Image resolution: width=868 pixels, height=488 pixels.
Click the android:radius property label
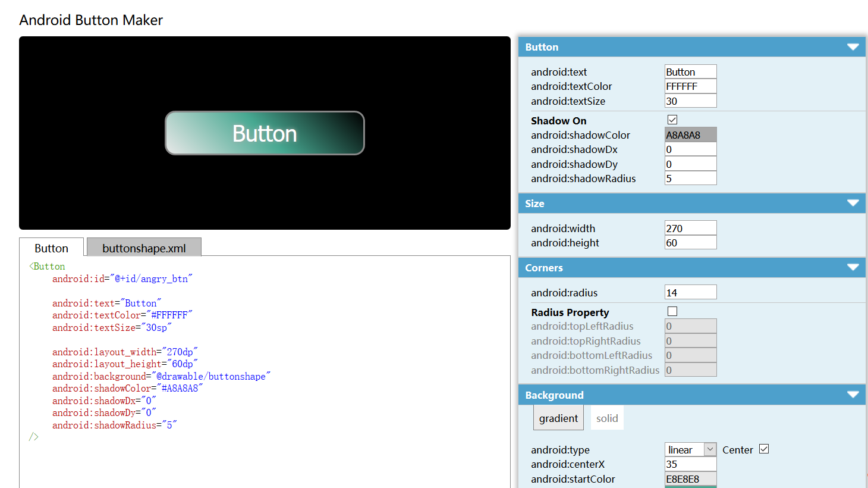[x=564, y=293]
